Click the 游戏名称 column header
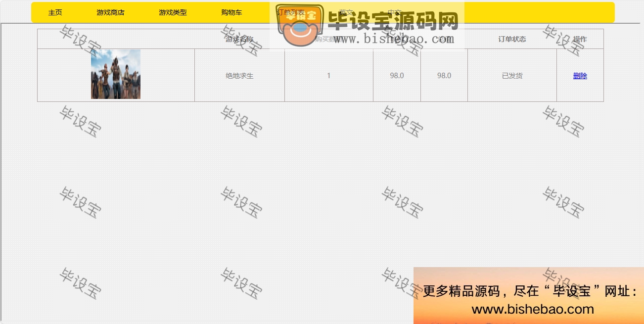The height and width of the screenshot is (324, 644). pos(240,39)
